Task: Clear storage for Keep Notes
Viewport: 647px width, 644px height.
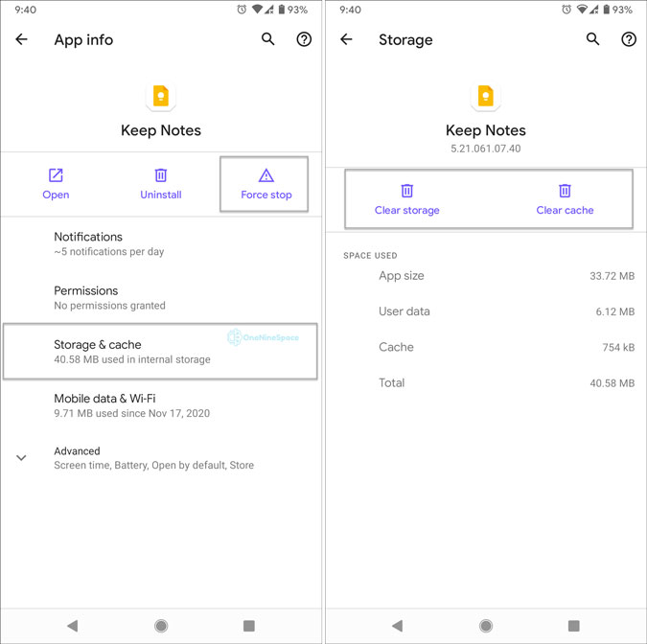Action: 406,199
